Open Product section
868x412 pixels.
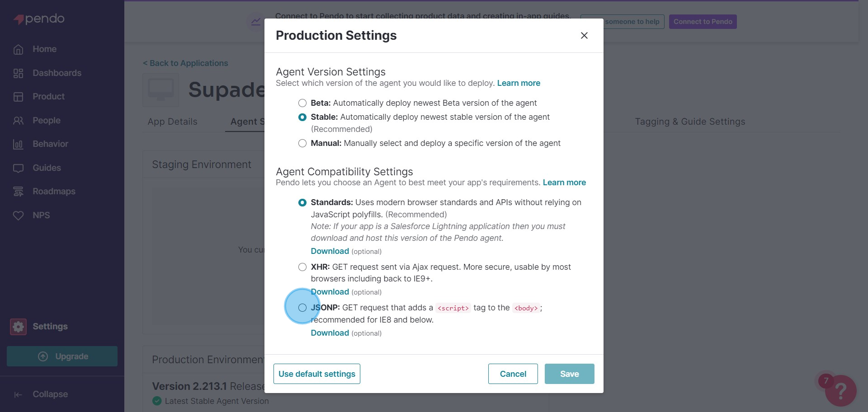click(48, 97)
